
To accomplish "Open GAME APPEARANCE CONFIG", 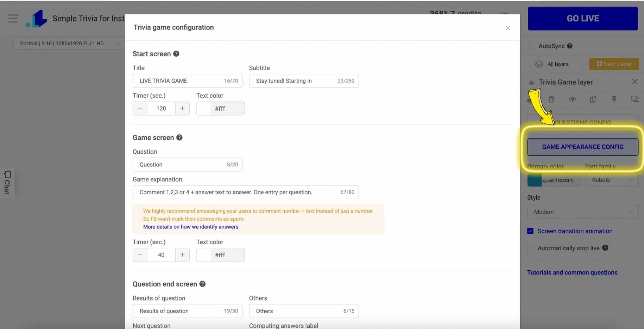I will pos(583,147).
